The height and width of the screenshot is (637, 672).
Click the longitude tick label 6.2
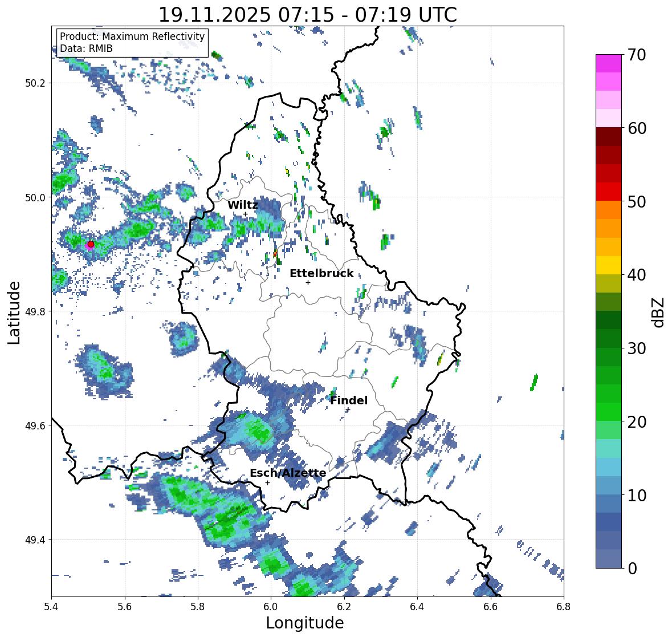pyautogui.click(x=344, y=606)
